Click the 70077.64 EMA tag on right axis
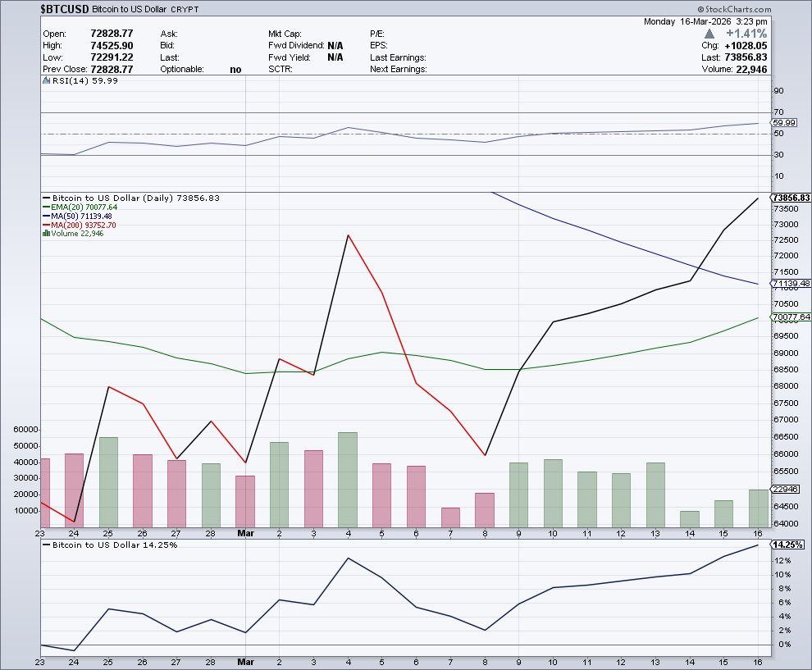This screenshot has height=670, width=812. [791, 317]
